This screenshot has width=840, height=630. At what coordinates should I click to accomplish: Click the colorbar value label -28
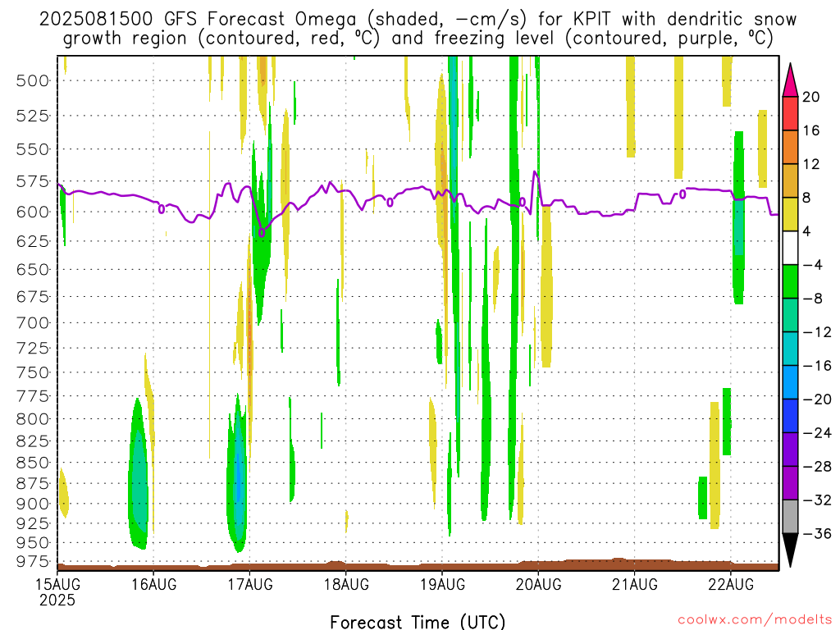point(816,467)
